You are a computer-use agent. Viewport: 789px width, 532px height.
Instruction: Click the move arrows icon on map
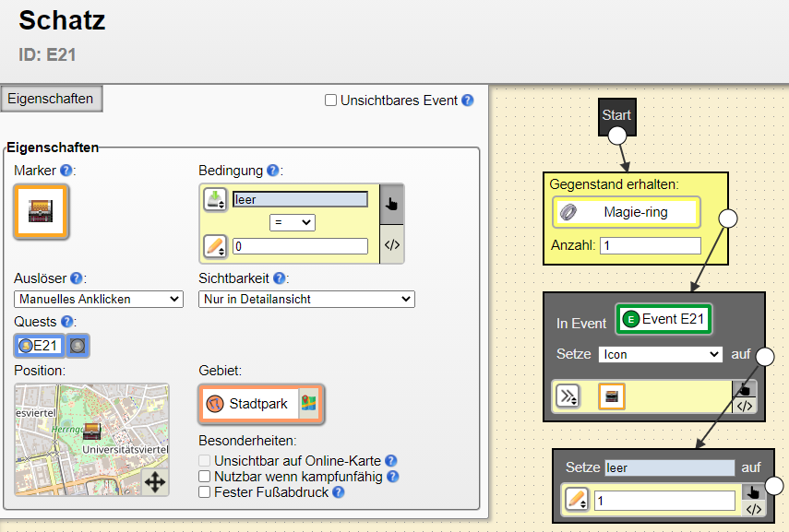coord(155,481)
